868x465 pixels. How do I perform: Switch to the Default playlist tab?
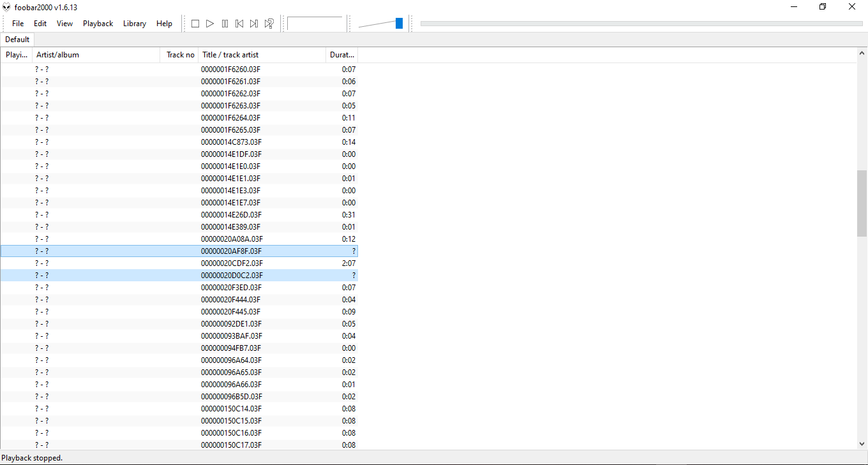point(17,39)
